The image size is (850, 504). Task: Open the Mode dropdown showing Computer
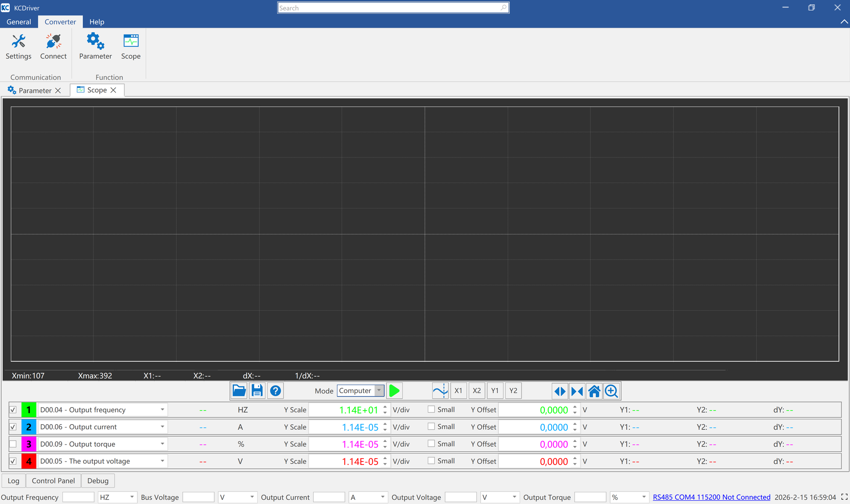(378, 390)
